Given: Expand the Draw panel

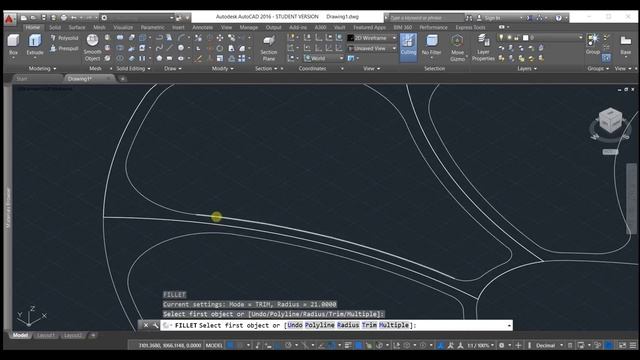Looking at the screenshot, I should point(173,69).
